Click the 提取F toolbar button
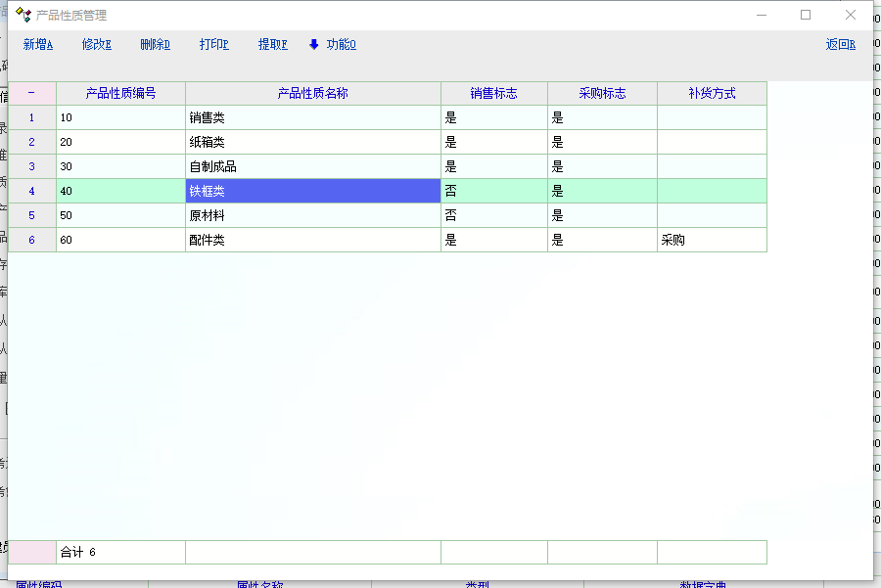This screenshot has width=881, height=588. click(273, 44)
